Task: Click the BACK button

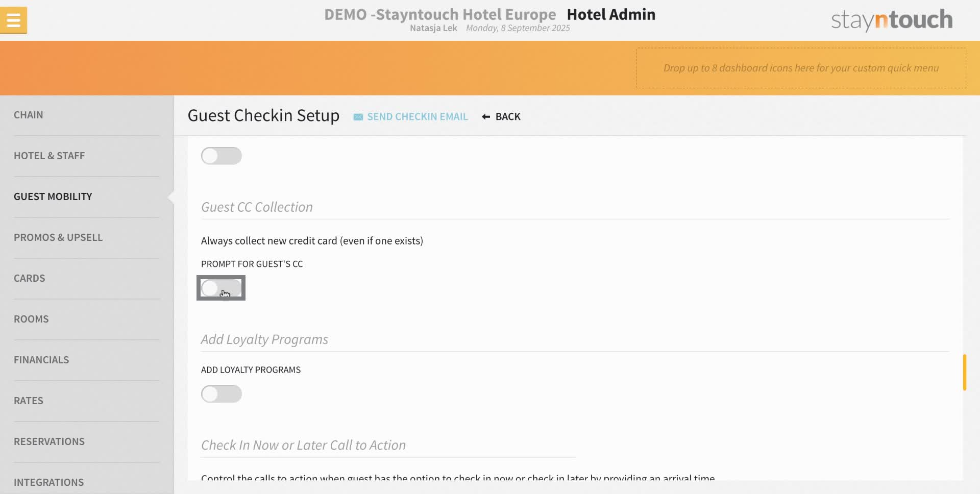Action: click(507, 116)
